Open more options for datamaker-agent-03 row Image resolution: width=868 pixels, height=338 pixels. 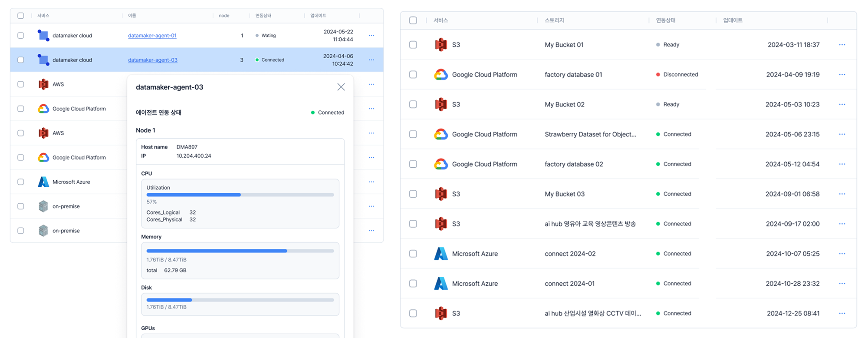click(x=372, y=60)
